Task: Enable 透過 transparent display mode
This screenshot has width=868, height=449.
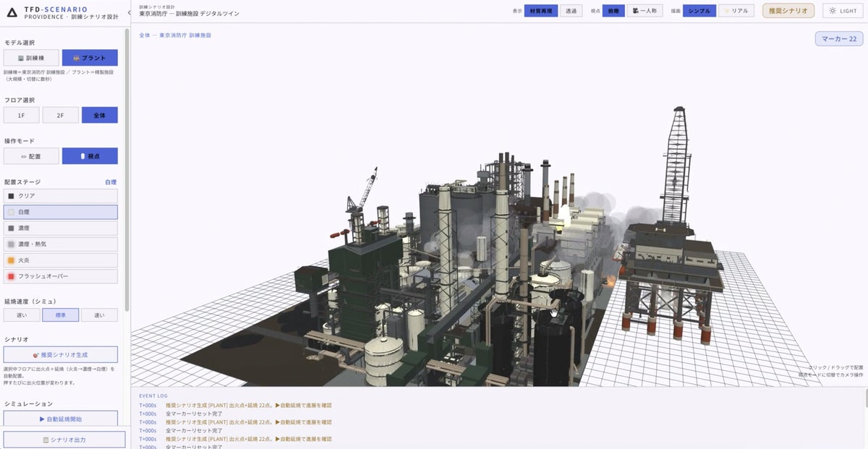Action: pos(571,11)
